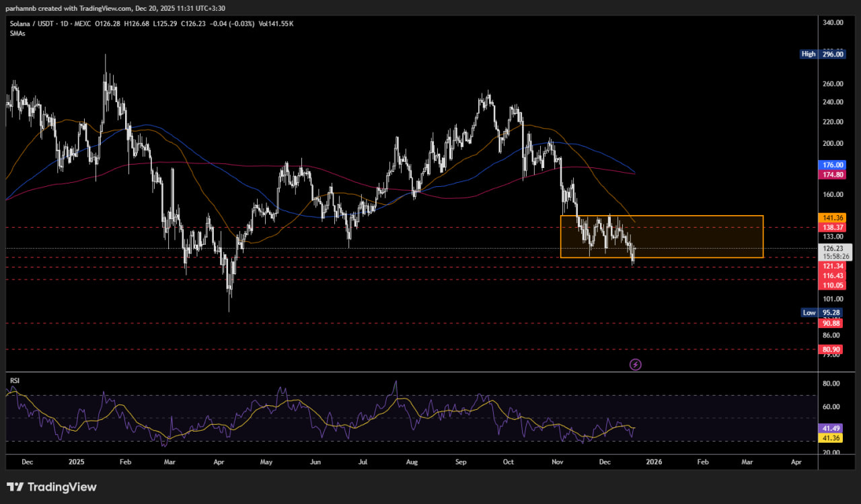Select the 110.05 support level label
Screen dimensions: 861x504
tap(833, 285)
